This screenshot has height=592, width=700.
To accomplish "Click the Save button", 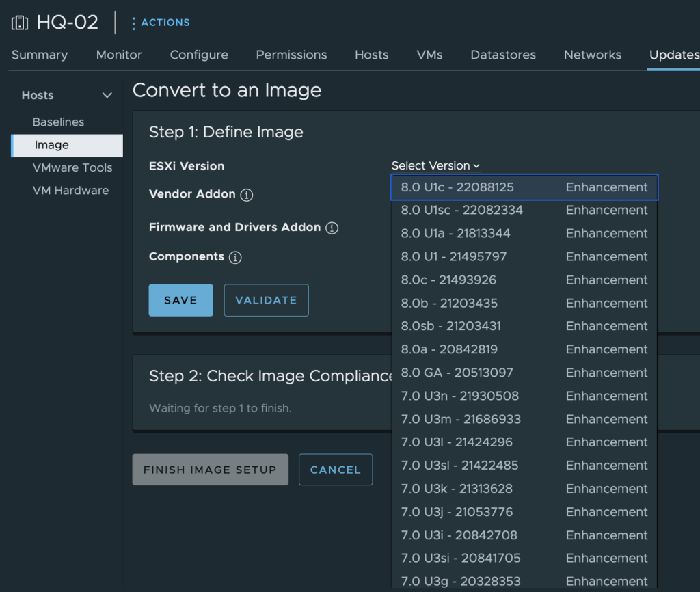I will [180, 300].
